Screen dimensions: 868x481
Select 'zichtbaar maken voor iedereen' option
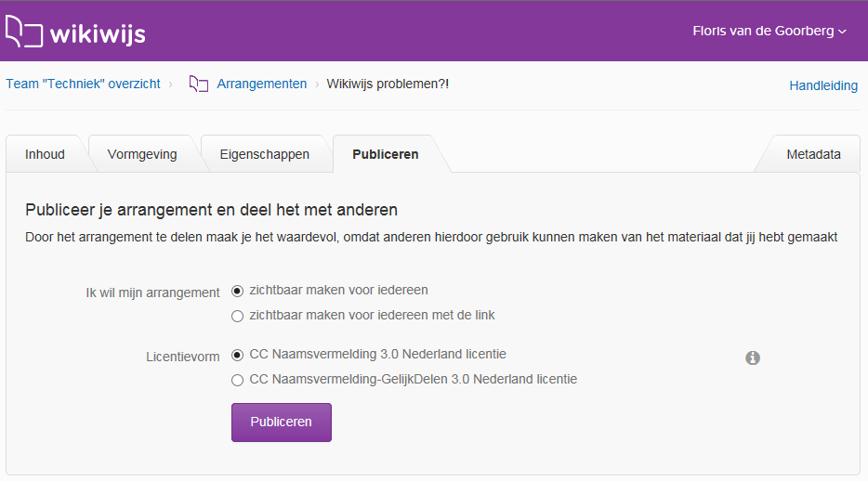[x=238, y=291]
